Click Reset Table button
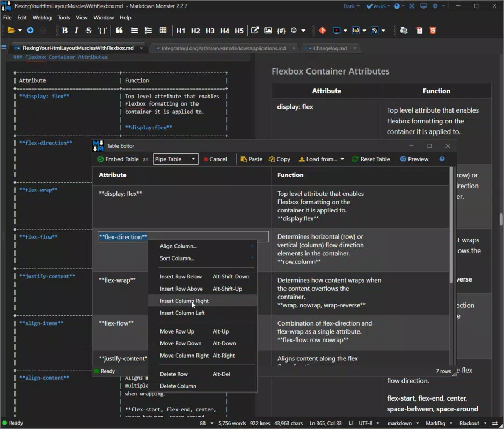The image size is (504, 429). click(x=371, y=159)
